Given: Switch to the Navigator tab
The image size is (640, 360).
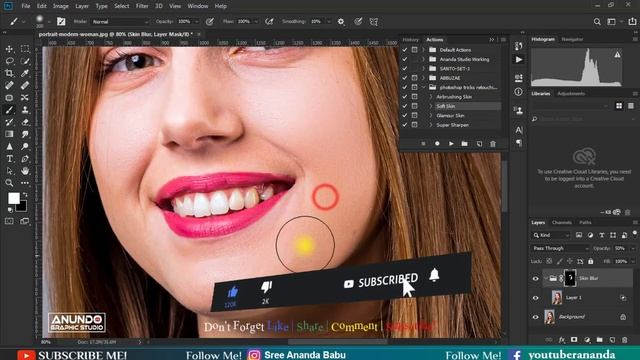Looking at the screenshot, I should [572, 39].
